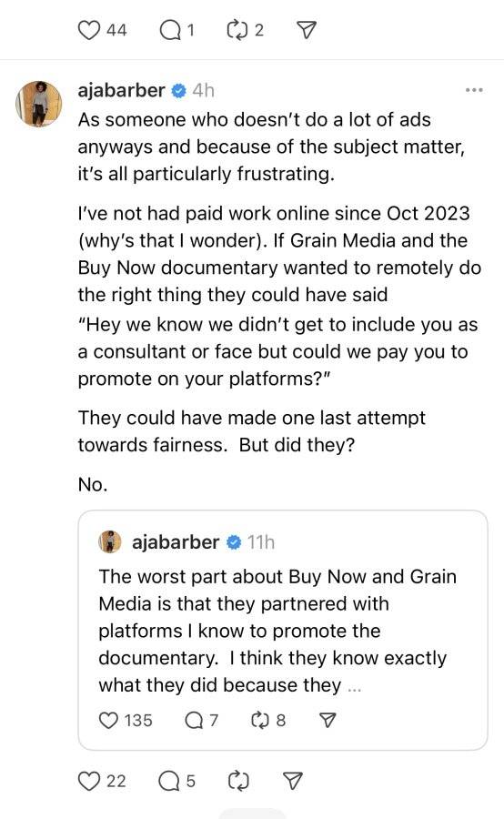
Task: Share the top post via the paper-plane icon
Action: 307,30
